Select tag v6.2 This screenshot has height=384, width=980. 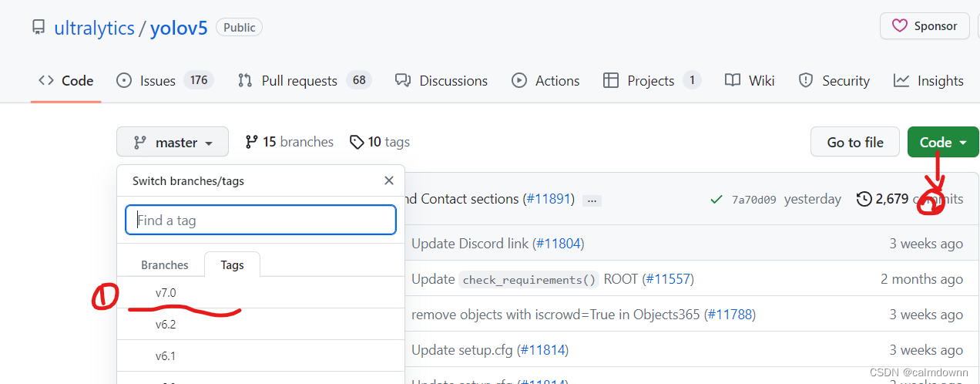[x=260, y=325]
